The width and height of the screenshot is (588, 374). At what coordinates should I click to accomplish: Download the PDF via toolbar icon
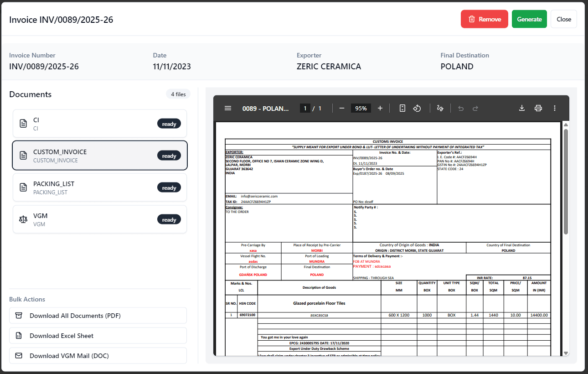coord(522,108)
